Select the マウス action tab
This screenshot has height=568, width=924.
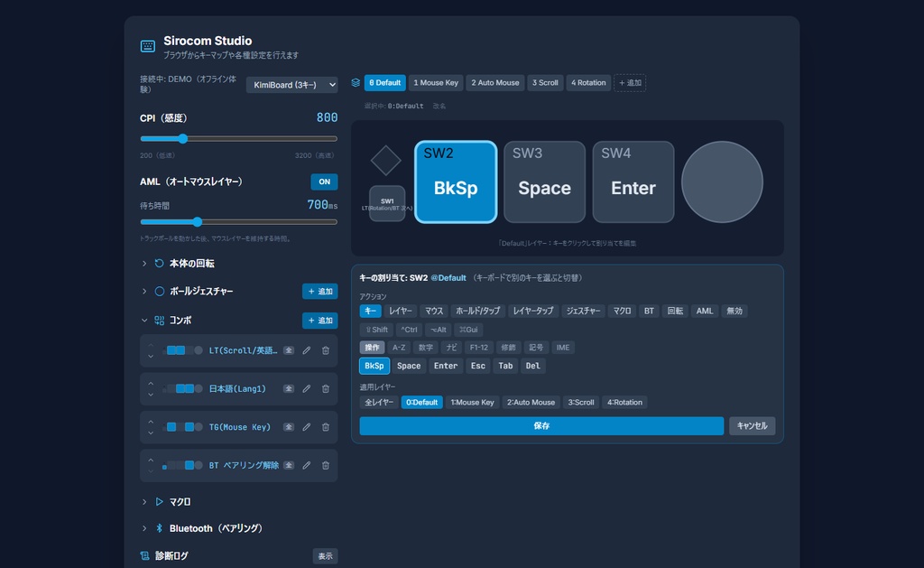tap(434, 311)
